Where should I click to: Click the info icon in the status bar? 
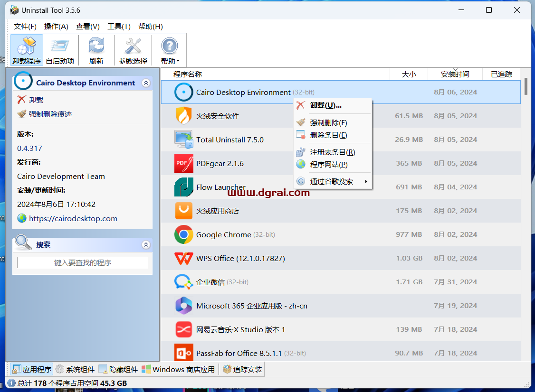pos(11,383)
